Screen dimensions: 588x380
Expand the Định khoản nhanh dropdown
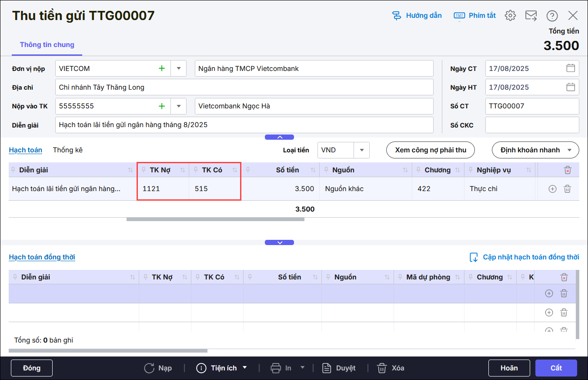click(x=570, y=150)
